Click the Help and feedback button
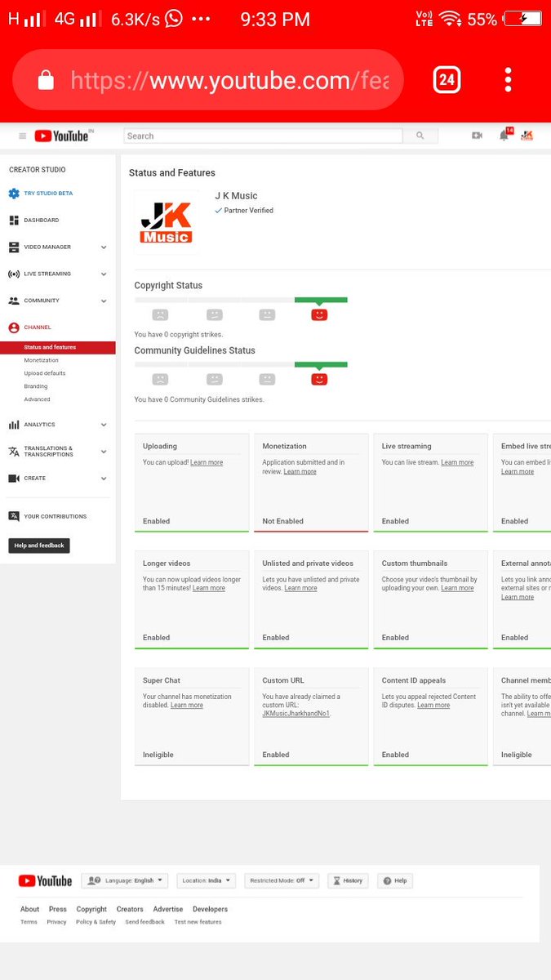 pos(39,546)
